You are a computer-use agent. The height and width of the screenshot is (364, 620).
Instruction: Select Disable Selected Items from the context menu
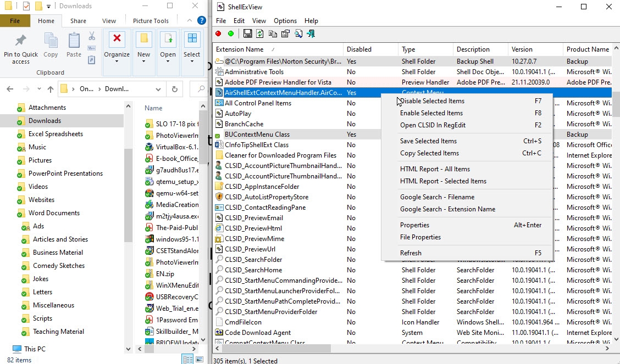click(431, 101)
